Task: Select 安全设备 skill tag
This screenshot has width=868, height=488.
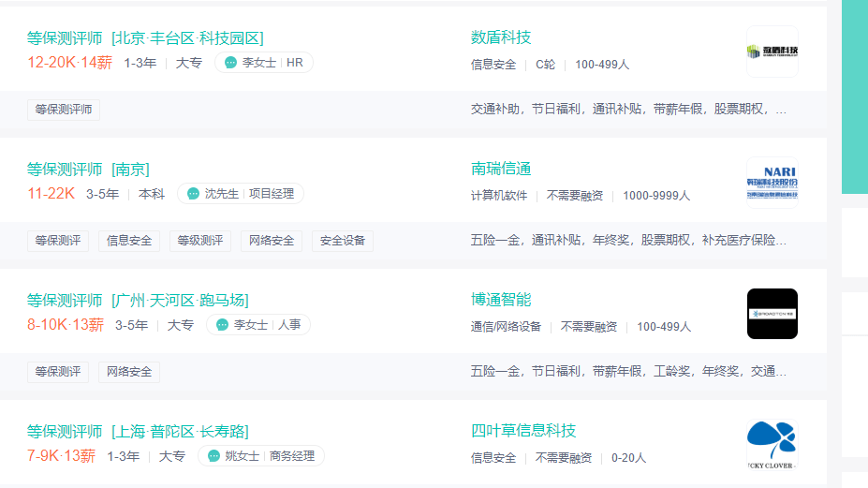Action: coord(343,241)
